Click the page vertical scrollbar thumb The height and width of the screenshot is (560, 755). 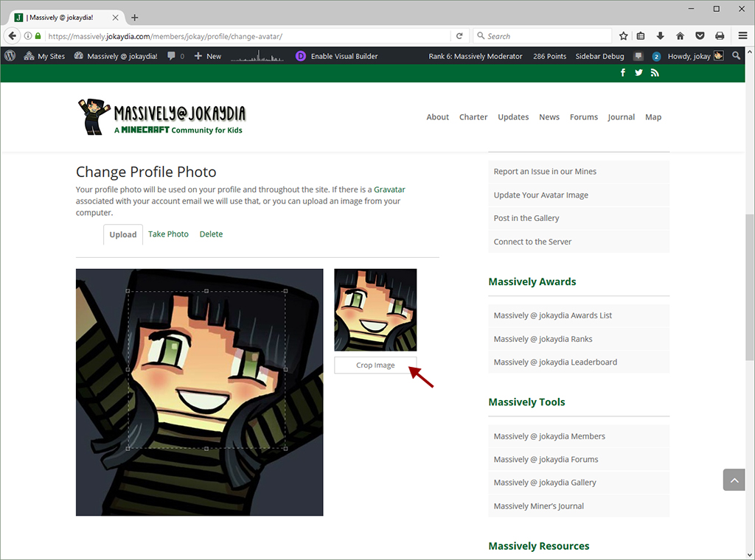tap(750, 287)
